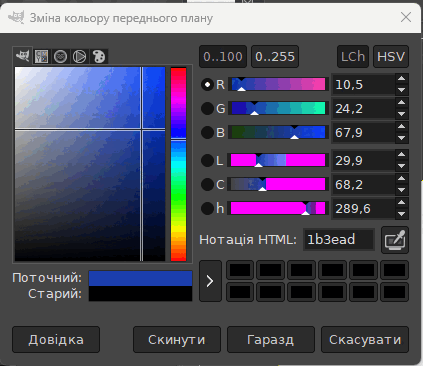
Task: Click the B value field showing 67,9
Action: point(364,133)
